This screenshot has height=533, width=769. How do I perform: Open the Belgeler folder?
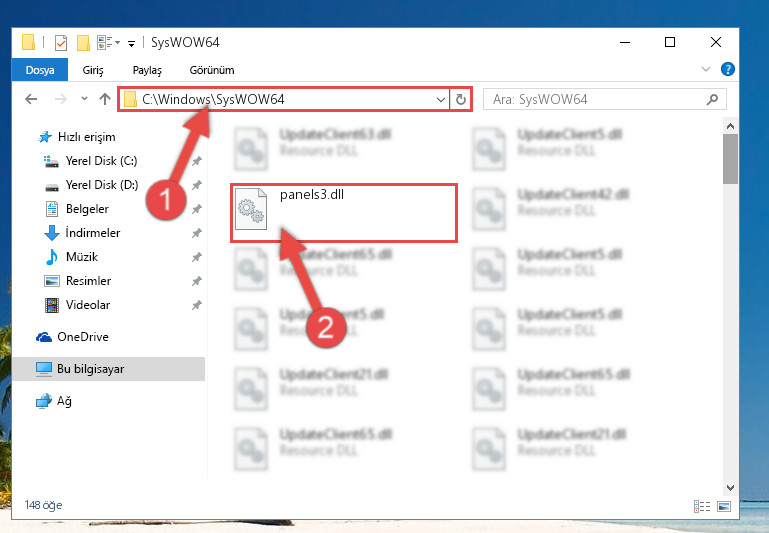coord(87,209)
